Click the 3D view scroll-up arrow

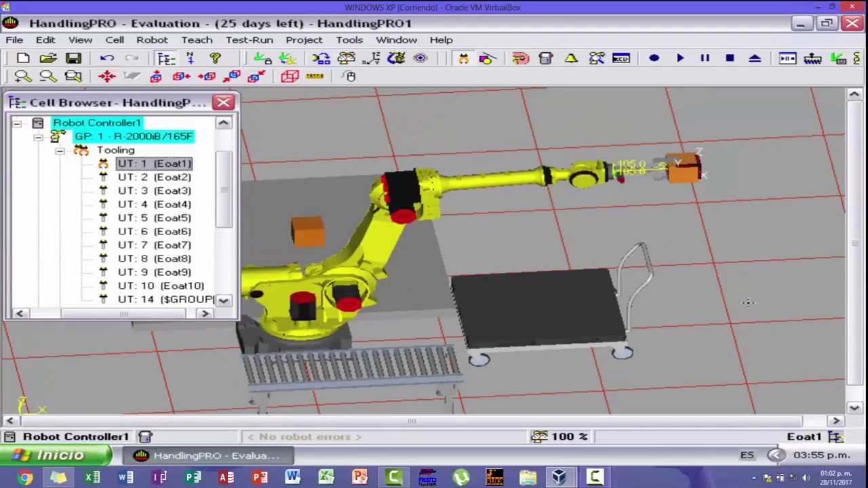pyautogui.click(x=854, y=95)
